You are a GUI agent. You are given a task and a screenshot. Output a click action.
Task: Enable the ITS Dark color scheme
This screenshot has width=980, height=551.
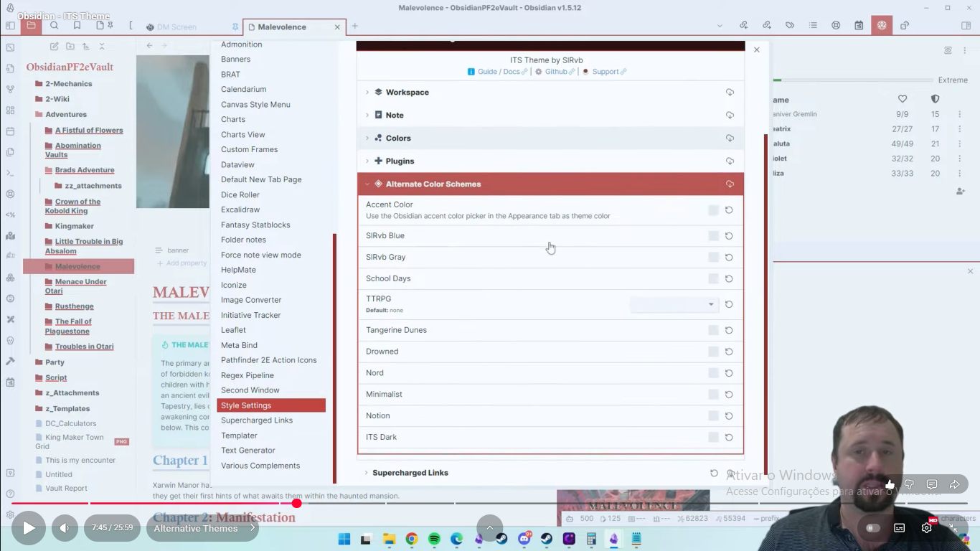point(713,437)
